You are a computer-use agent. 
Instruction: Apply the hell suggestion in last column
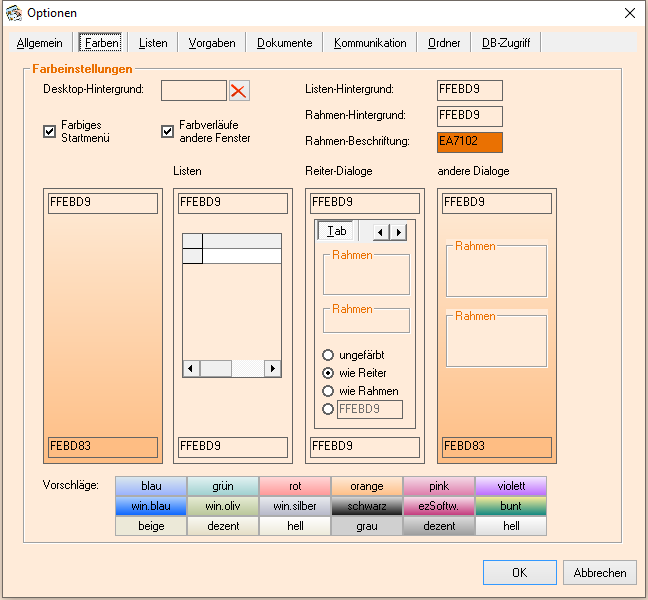pyautogui.click(x=511, y=526)
